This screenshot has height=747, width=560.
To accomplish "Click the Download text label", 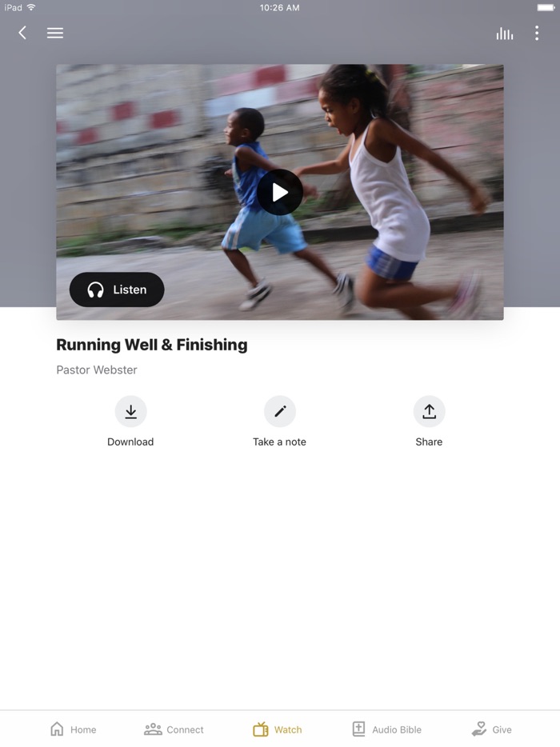I will pos(130,442).
